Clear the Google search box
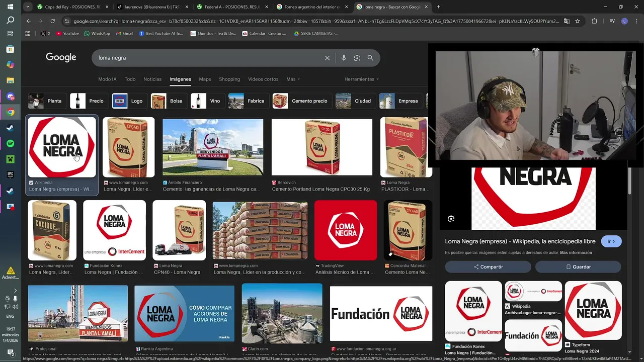The width and height of the screenshot is (644, 362). coord(327,58)
